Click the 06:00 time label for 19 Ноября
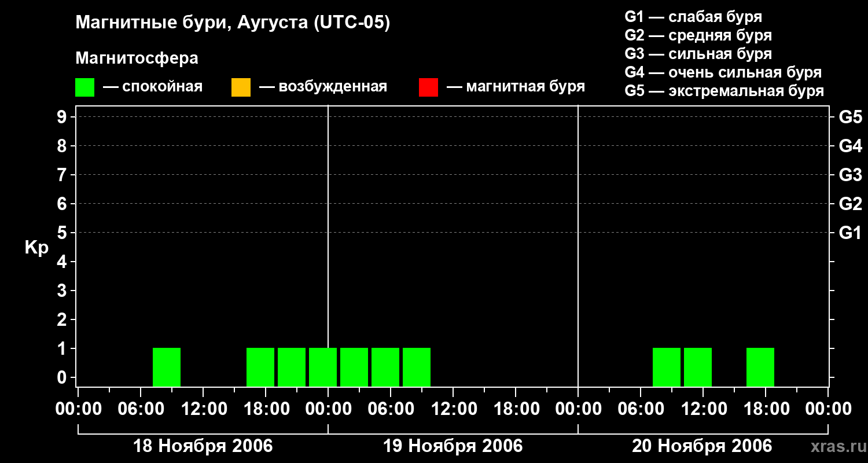The image size is (868, 463). coord(391,409)
